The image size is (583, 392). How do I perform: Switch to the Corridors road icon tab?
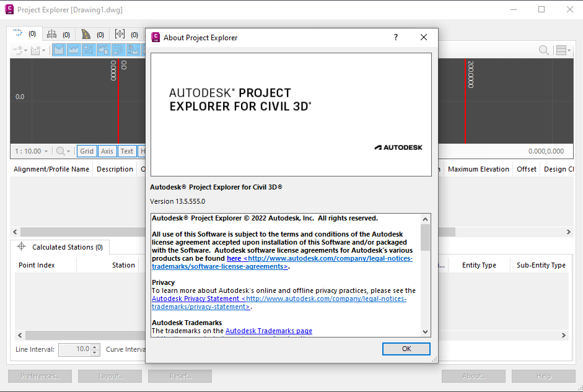tap(86, 34)
